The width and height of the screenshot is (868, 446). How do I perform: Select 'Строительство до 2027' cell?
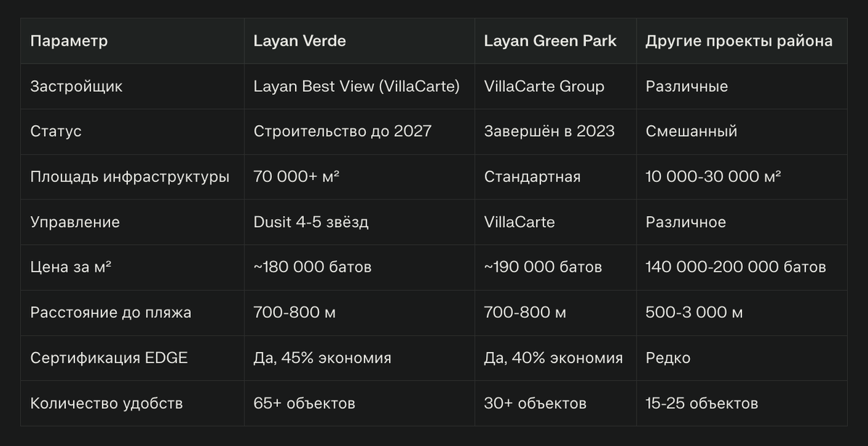pyautogui.click(x=342, y=132)
